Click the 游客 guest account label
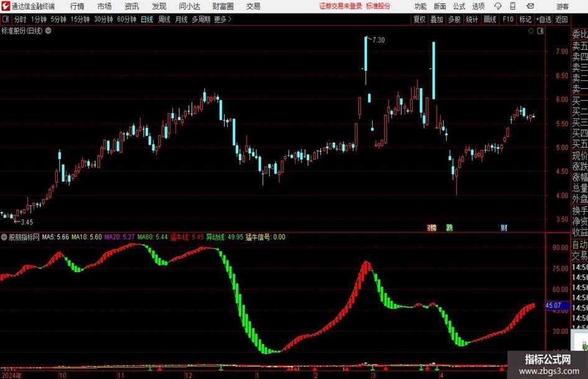Viewport: 588px width, 379px height. [x=562, y=6]
